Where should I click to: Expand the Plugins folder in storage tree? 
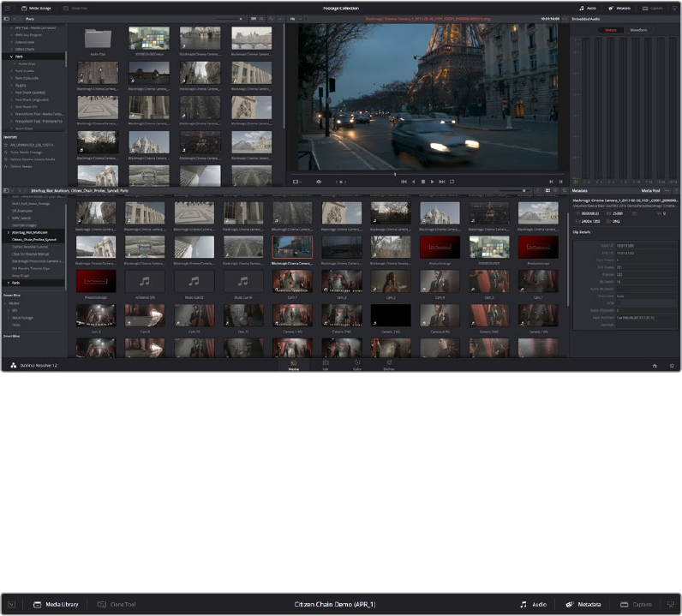12,86
